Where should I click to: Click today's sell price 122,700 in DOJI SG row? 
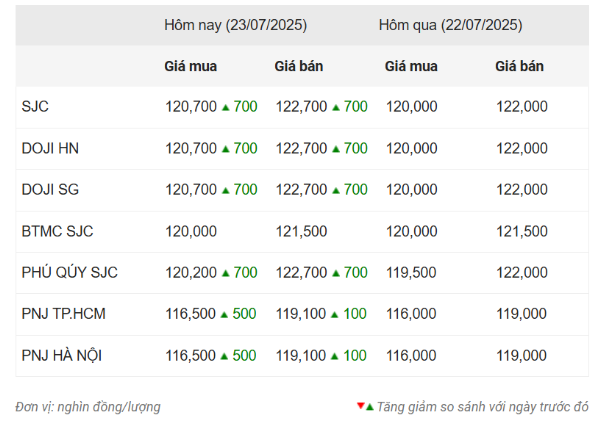click(301, 190)
